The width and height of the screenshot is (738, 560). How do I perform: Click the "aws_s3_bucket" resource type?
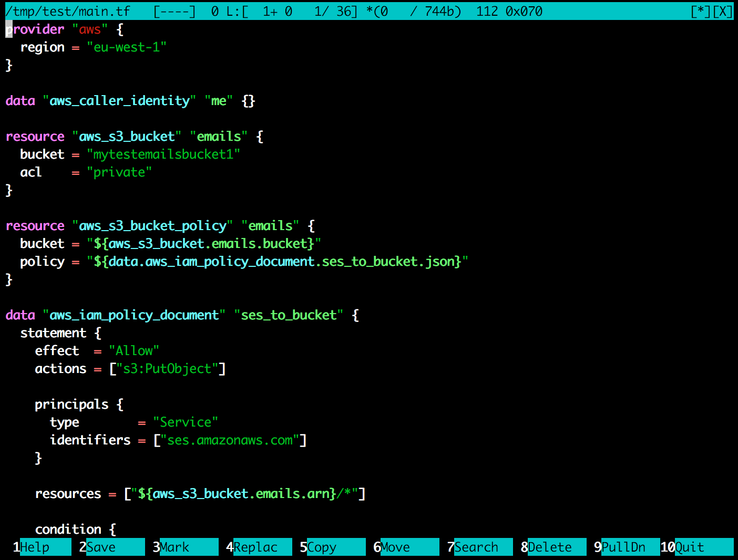tap(127, 137)
